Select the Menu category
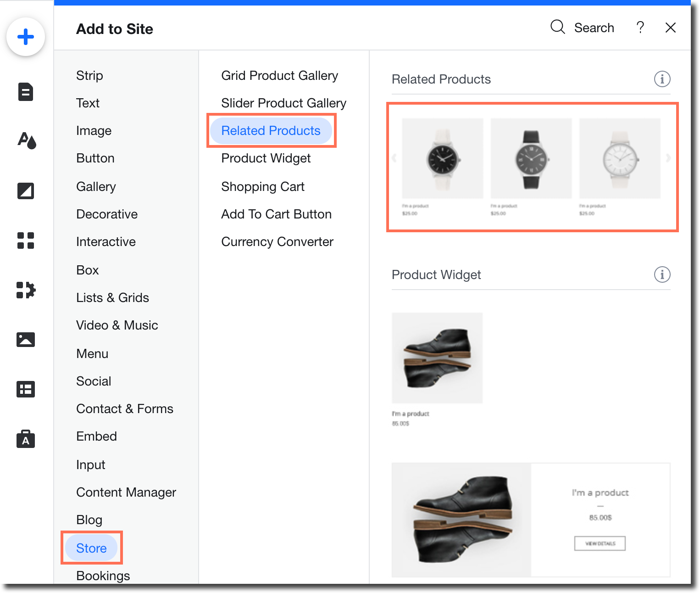 click(92, 354)
